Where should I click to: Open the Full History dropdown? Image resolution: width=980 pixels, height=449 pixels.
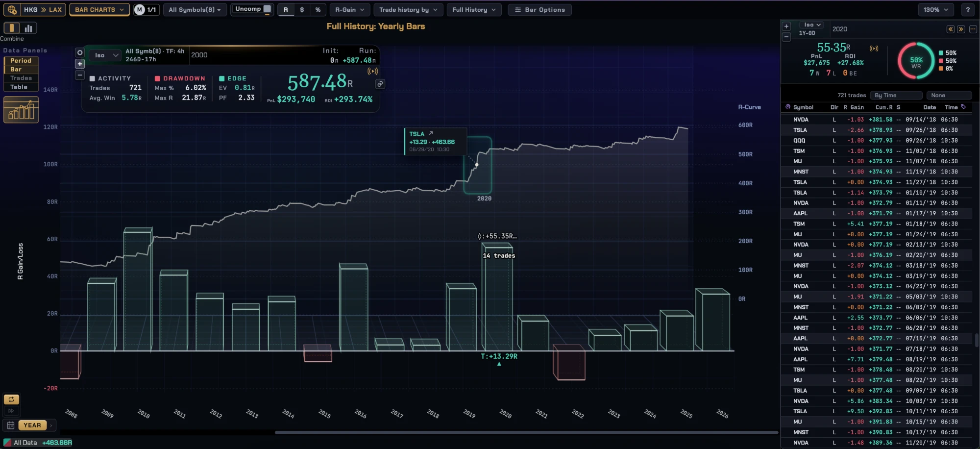pyautogui.click(x=474, y=10)
